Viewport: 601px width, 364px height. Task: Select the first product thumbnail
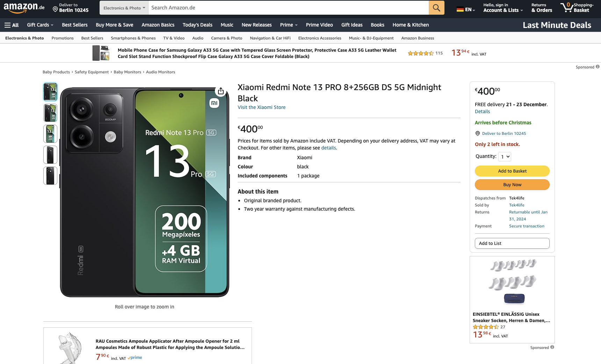click(x=50, y=92)
